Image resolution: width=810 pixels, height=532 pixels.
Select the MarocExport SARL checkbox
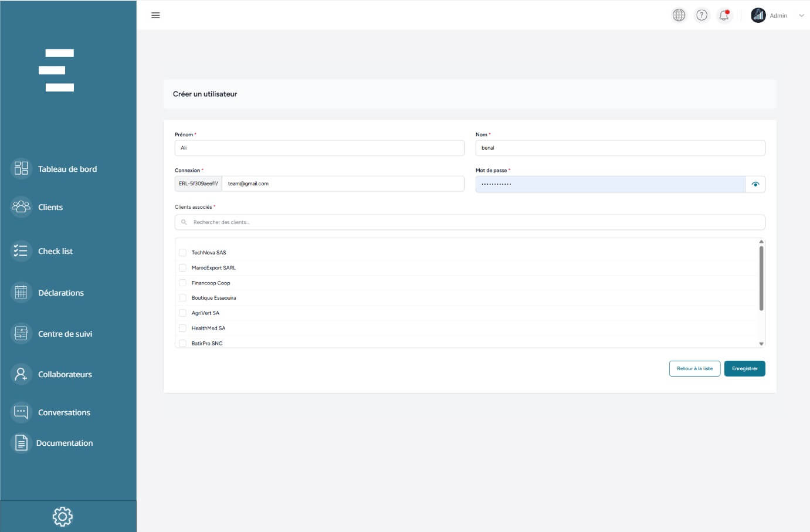coord(182,268)
